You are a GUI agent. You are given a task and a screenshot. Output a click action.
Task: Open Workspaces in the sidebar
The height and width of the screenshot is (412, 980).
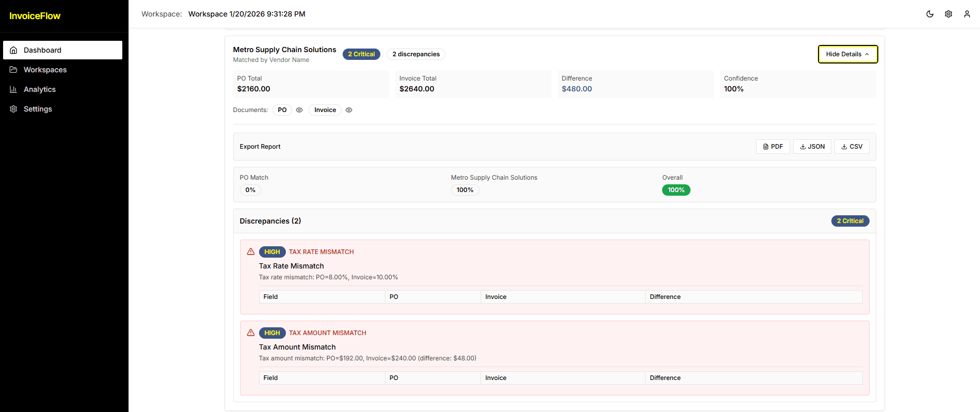(62, 70)
